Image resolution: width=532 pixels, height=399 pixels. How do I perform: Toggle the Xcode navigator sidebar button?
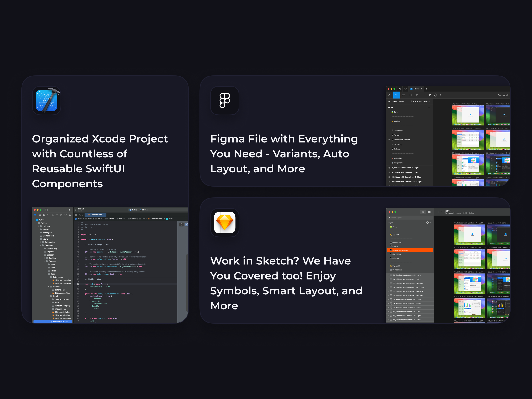click(46, 210)
